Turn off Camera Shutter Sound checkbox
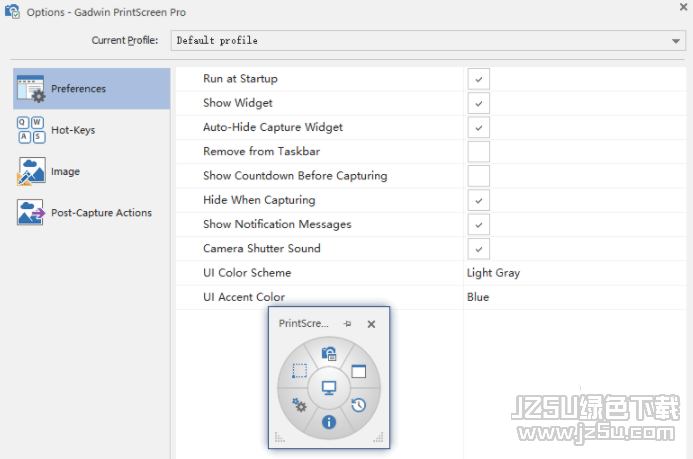 pyautogui.click(x=479, y=249)
